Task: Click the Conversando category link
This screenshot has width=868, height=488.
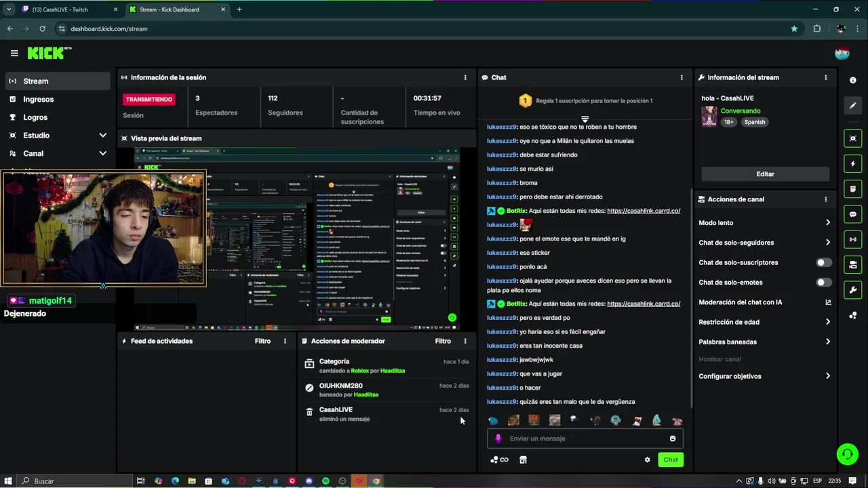Action: pyautogui.click(x=741, y=111)
